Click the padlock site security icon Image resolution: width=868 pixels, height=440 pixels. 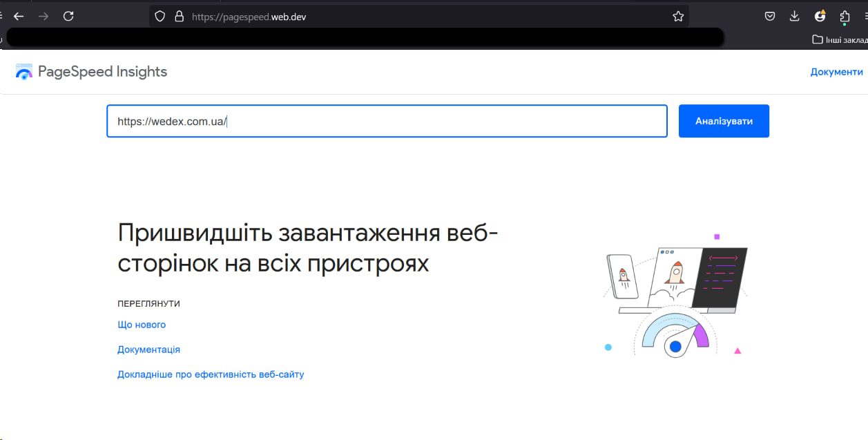click(x=180, y=16)
